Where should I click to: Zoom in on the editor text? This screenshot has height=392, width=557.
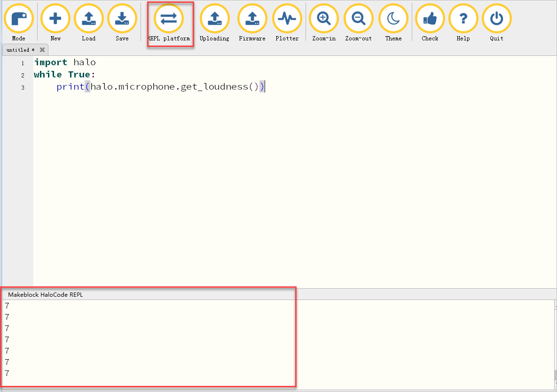coord(324,19)
